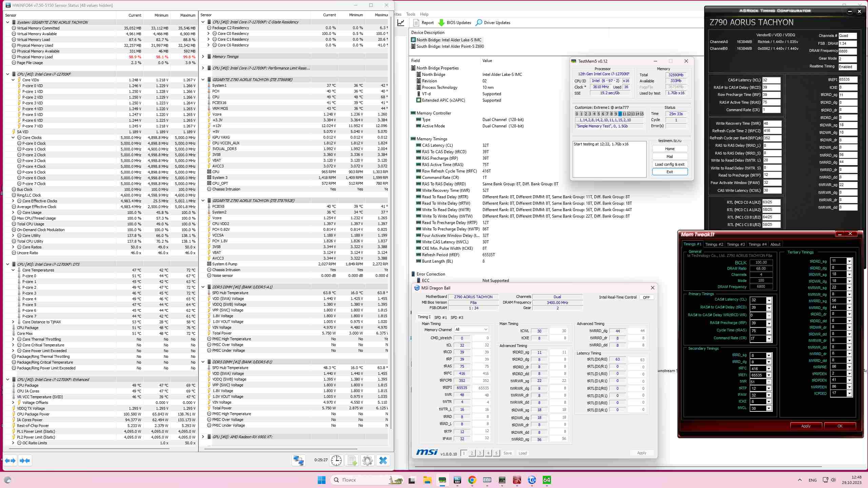Select profile slot 3 in MSI Dragon Ball
The width and height of the screenshot is (868, 488).
tap(480, 453)
